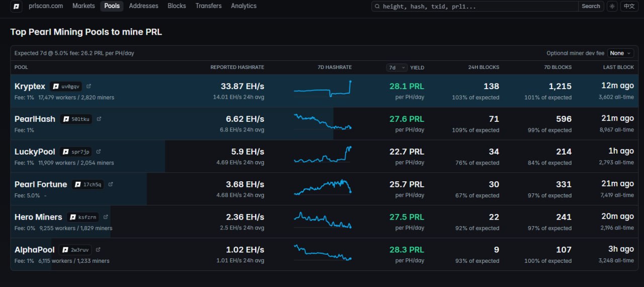This screenshot has width=644, height=287.
Task: Switch language with the 中文 button
Action: pyautogui.click(x=629, y=6)
